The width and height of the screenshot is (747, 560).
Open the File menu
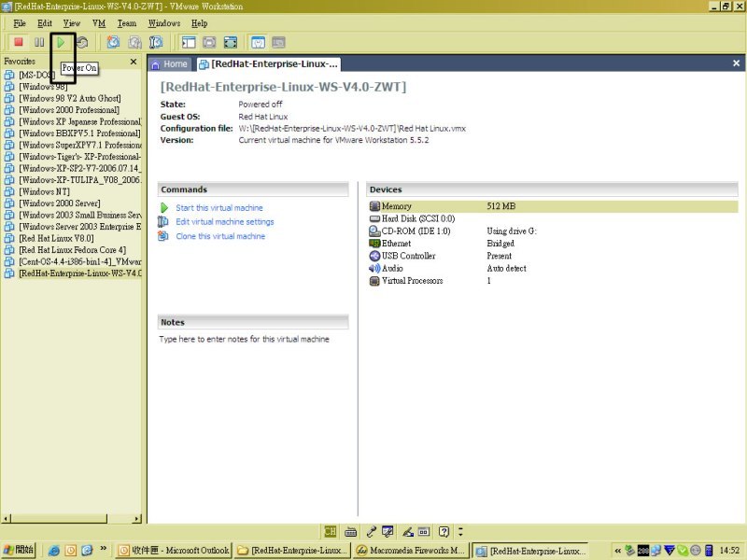[20, 23]
